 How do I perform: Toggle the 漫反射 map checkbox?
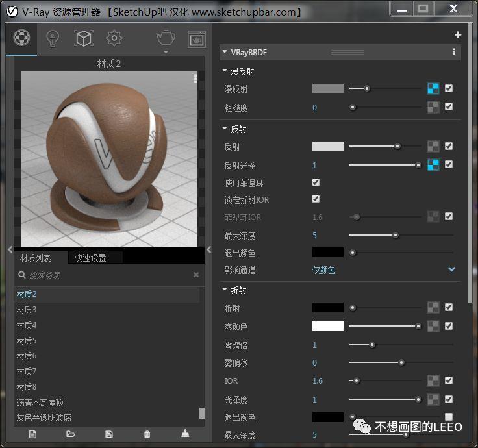(448, 88)
